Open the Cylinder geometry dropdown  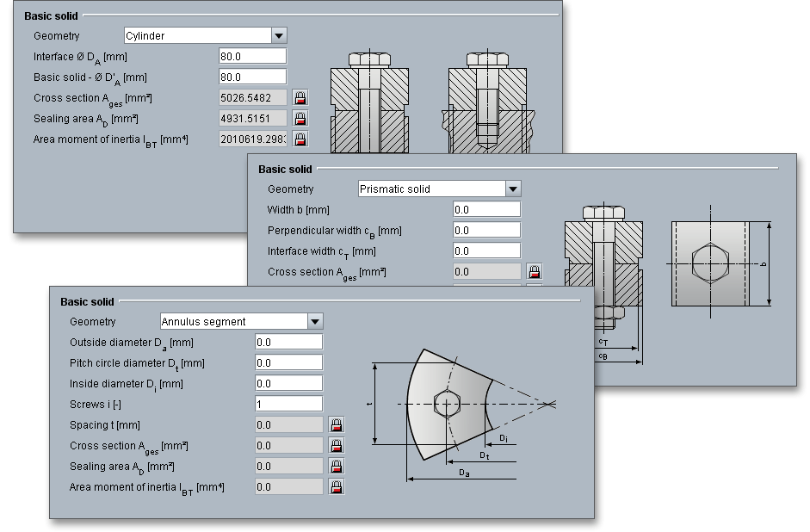[279, 36]
